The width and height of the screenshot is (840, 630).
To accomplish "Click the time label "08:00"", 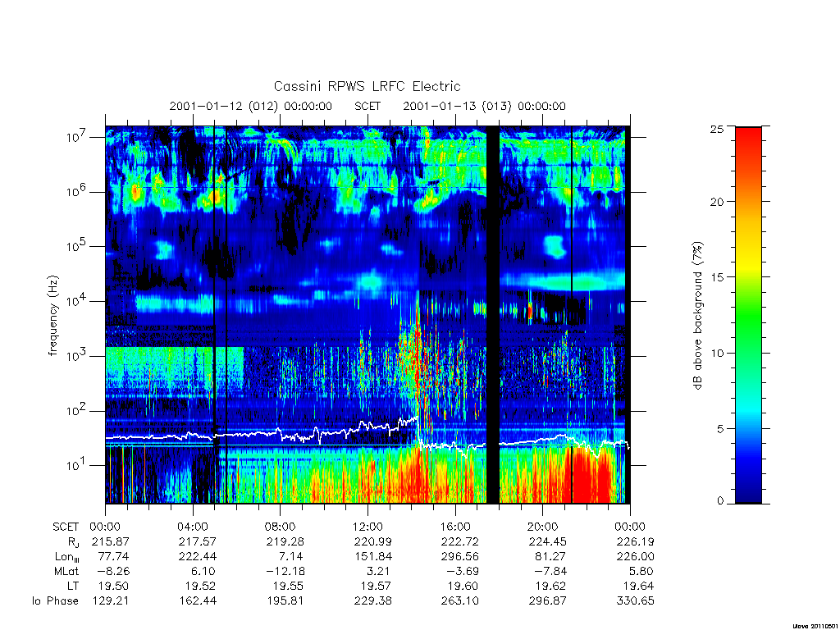I will pyautogui.click(x=281, y=527).
